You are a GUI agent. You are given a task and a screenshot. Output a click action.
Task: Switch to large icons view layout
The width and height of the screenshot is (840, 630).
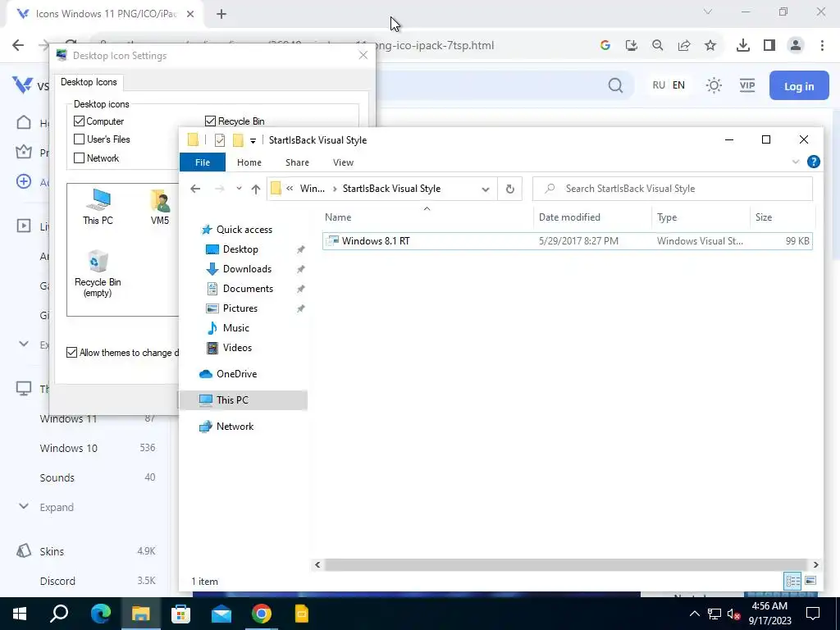pos(810,581)
